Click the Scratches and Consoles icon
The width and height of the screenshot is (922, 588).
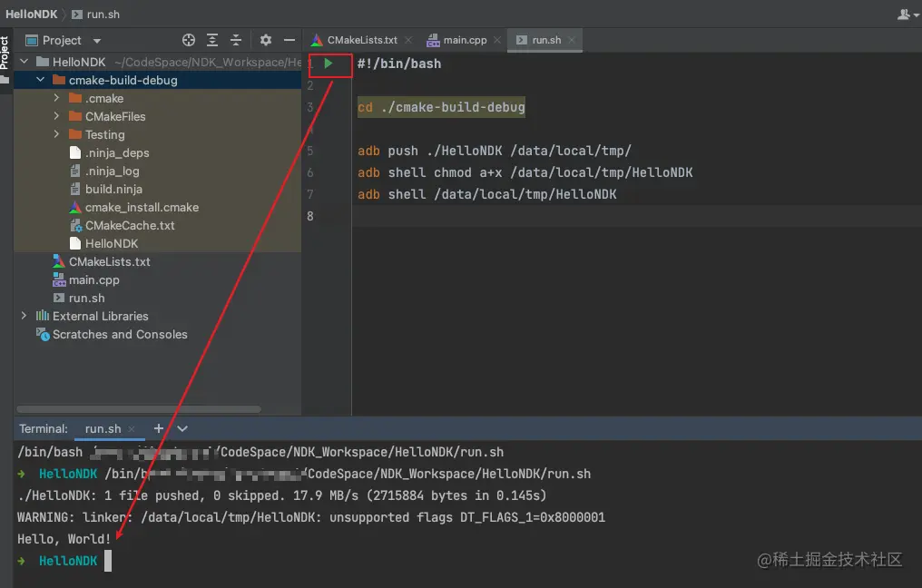point(43,334)
